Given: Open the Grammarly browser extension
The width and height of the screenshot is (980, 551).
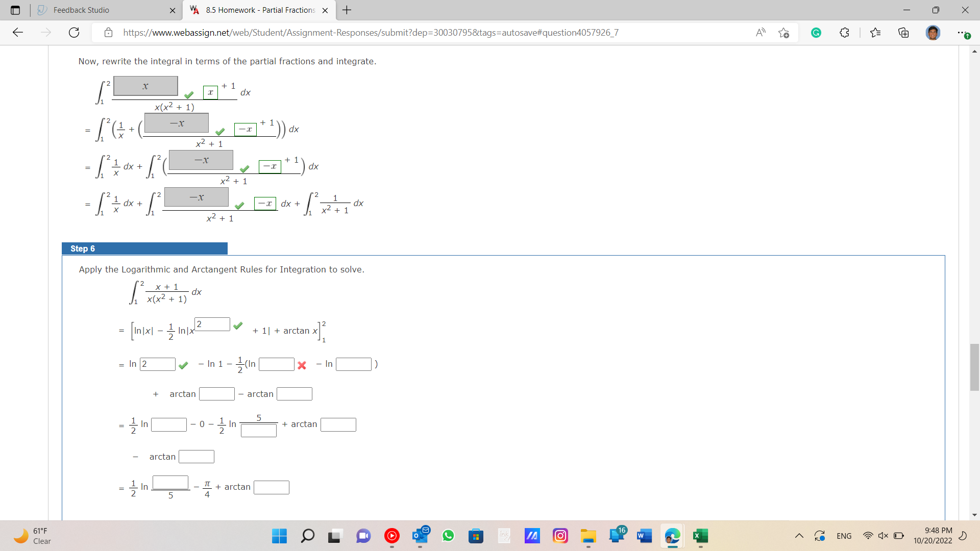Looking at the screenshot, I should (816, 33).
